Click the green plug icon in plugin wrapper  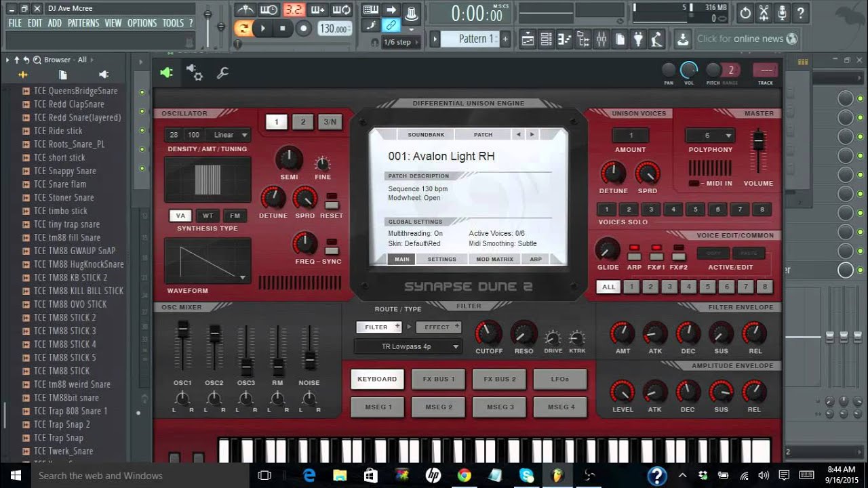click(166, 73)
